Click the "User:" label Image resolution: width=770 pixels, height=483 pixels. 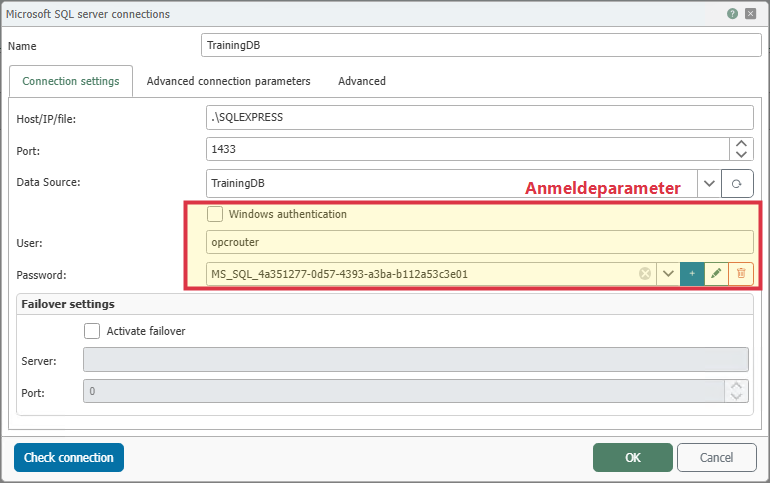29,243
